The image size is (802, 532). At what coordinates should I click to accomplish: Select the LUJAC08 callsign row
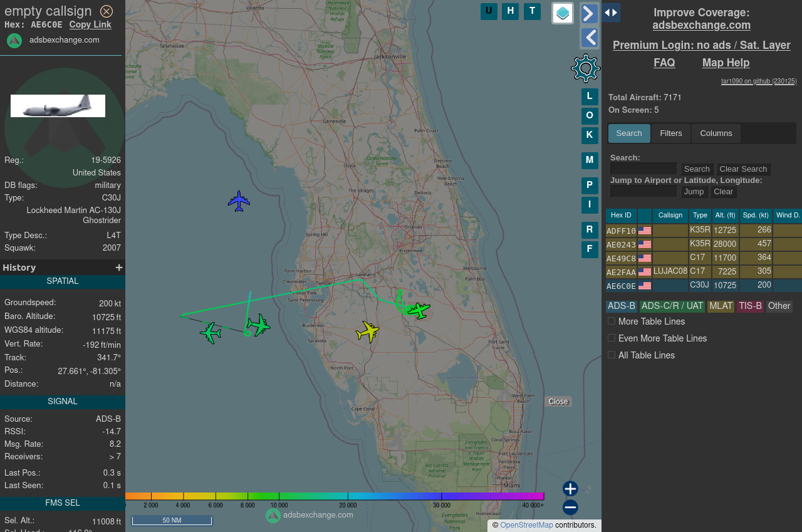point(704,272)
